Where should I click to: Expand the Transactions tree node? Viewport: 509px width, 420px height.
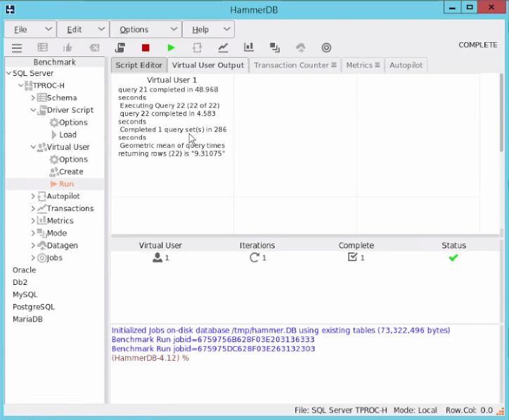point(33,208)
